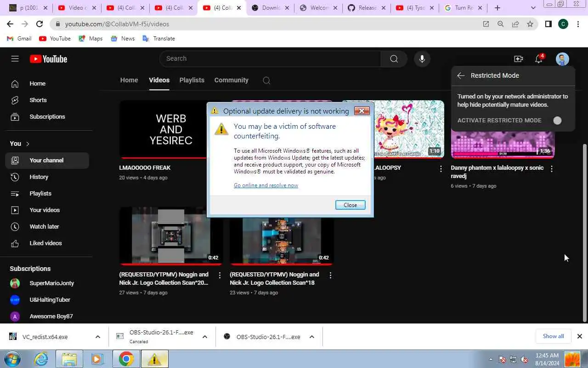
Task: Click Show all downloads button
Action: coord(553,336)
